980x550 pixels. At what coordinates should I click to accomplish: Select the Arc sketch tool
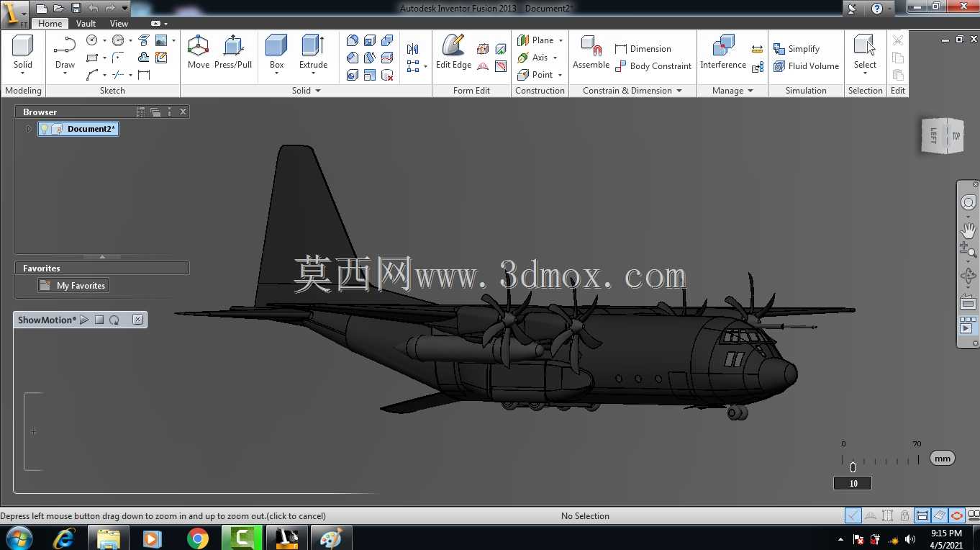[x=92, y=75]
